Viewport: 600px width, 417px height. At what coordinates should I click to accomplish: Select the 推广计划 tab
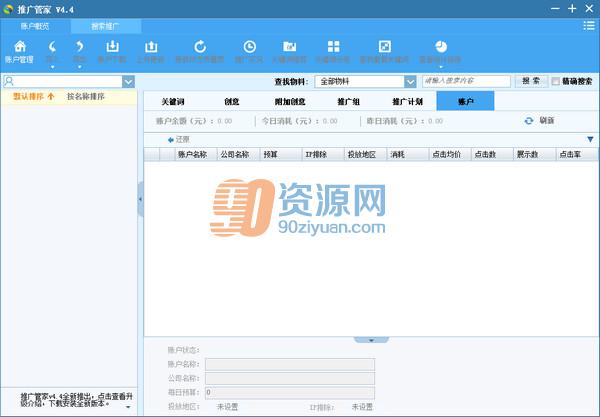coord(407,102)
